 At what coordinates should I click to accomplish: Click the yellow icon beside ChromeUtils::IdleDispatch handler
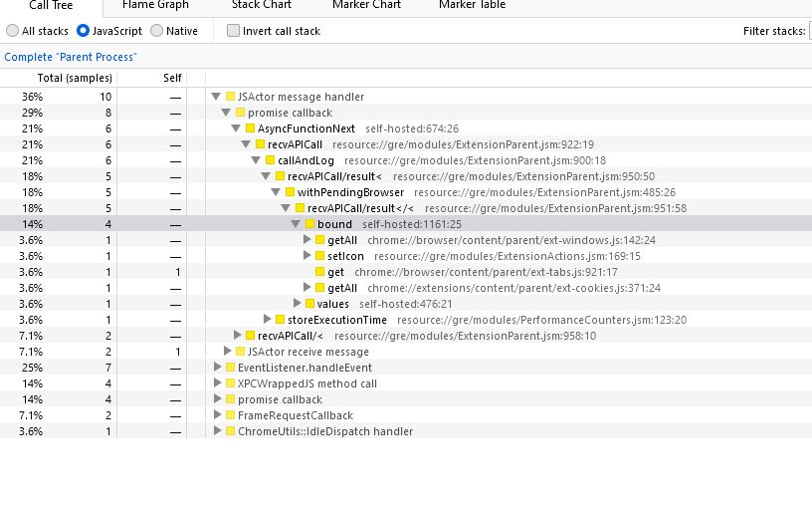pyautogui.click(x=231, y=431)
